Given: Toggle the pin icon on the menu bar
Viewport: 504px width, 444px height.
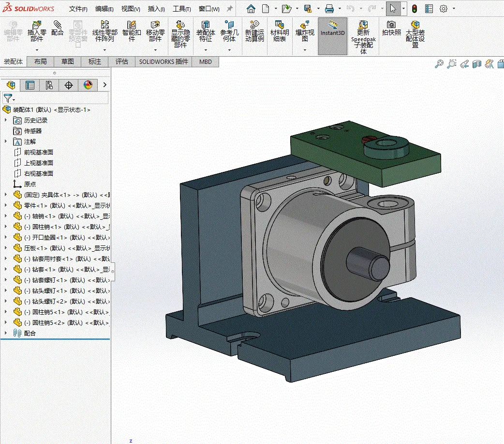Looking at the screenshot, I should (230, 9).
